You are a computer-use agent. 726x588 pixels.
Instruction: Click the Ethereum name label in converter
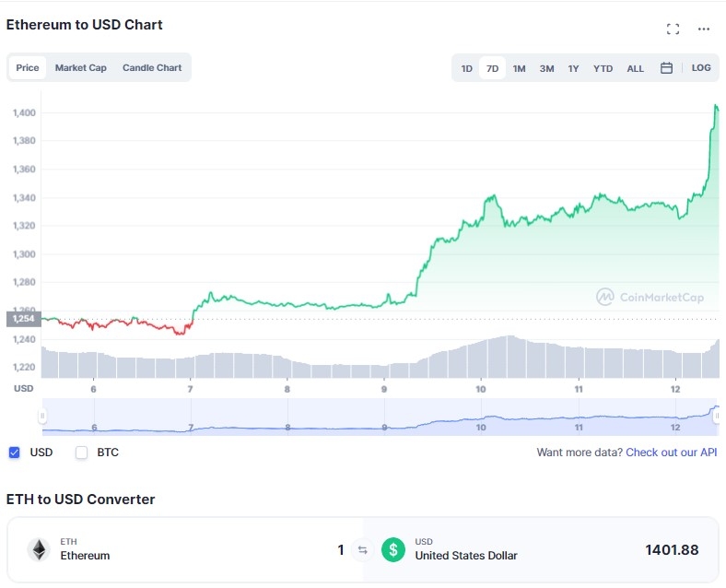tap(85, 556)
